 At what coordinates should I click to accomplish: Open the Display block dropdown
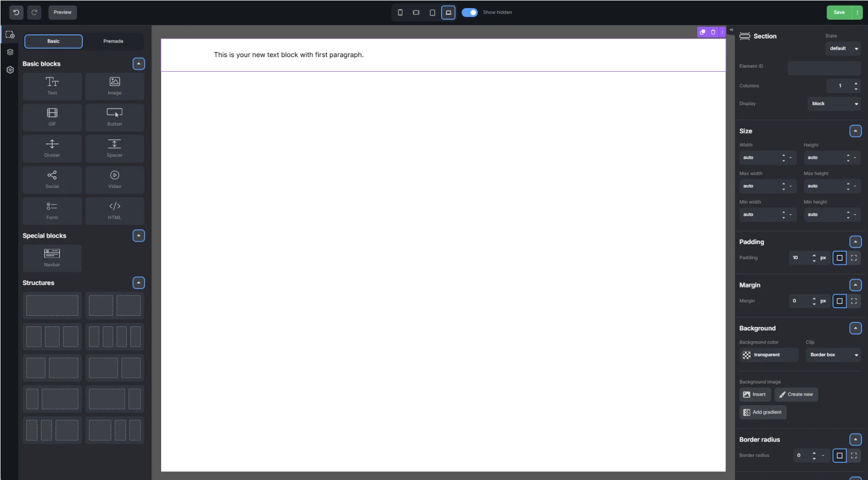click(x=834, y=104)
